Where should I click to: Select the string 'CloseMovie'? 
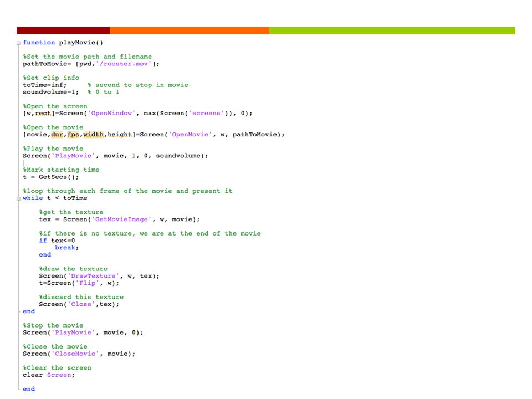click(75, 354)
